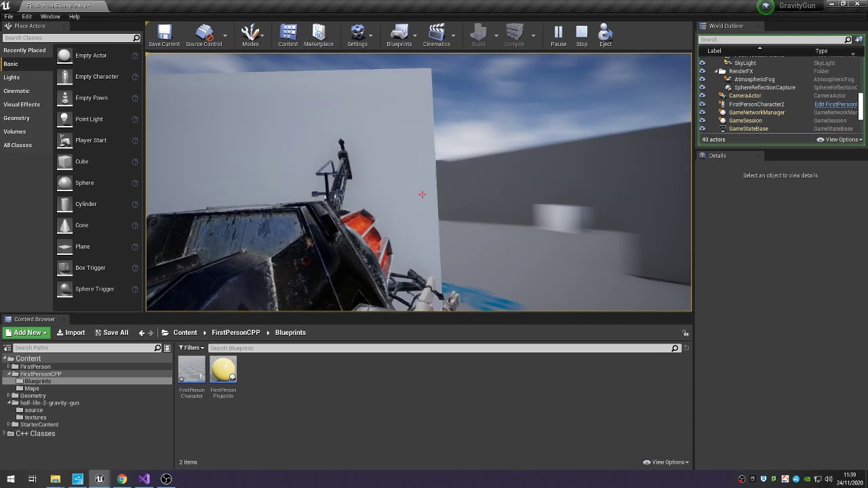Toggle visibility of the RenderFX folder
This screenshot has height=488, width=868.
[x=702, y=71]
